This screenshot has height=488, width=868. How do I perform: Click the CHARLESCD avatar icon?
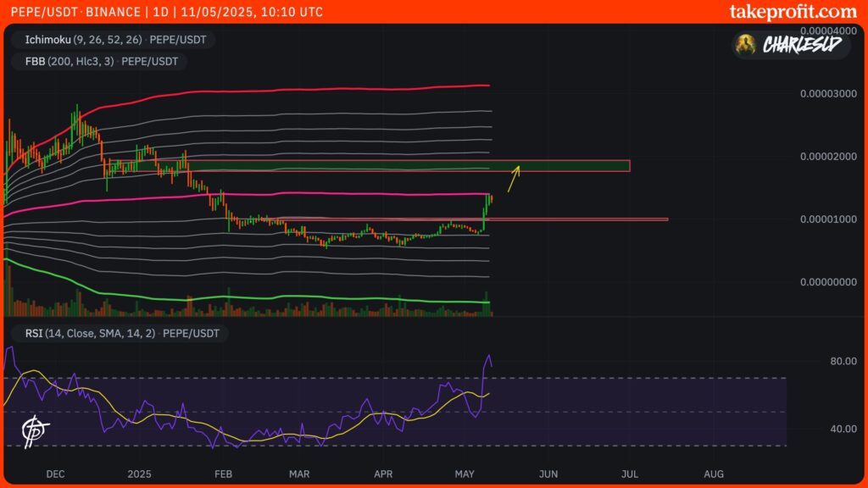pos(746,45)
